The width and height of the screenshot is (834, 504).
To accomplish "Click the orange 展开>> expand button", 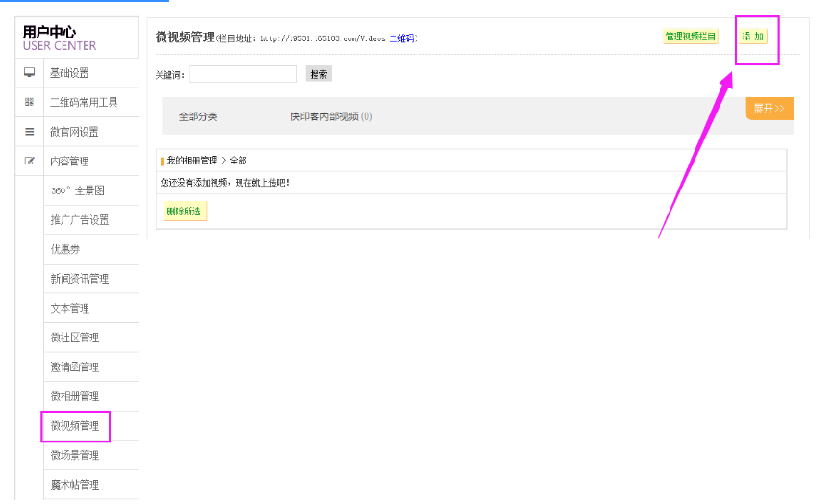I will pos(769,109).
